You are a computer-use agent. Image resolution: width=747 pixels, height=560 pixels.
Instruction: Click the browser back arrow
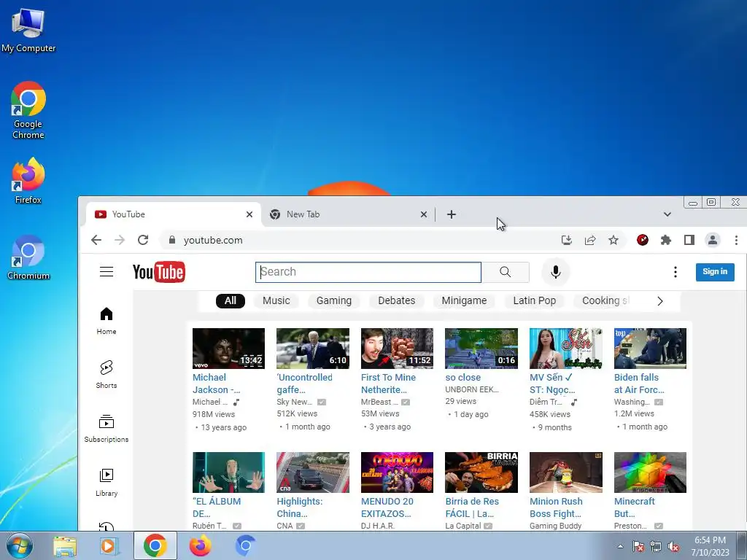[96, 240]
